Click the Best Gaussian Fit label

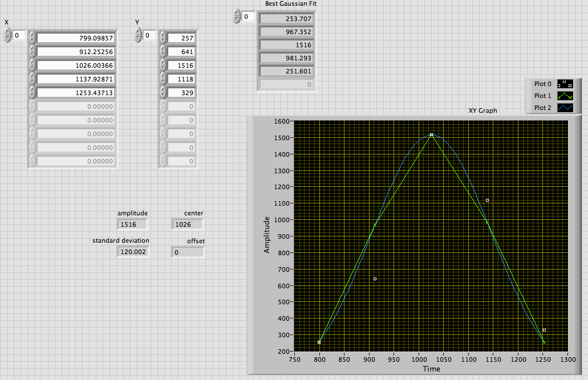(291, 4)
